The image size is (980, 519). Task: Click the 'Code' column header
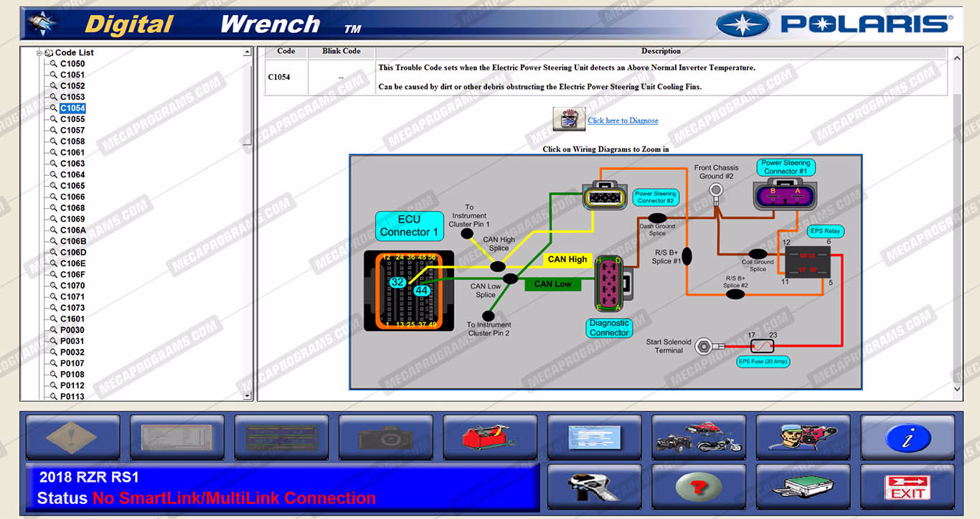(286, 52)
